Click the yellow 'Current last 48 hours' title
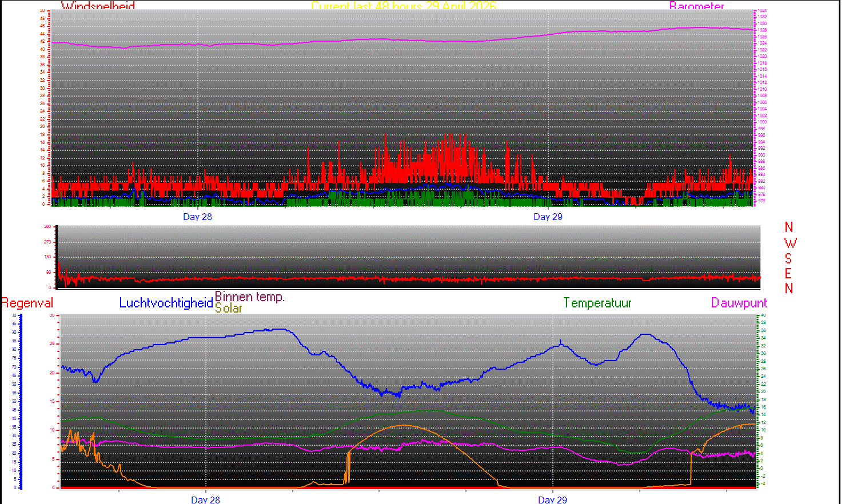 pos(403,6)
